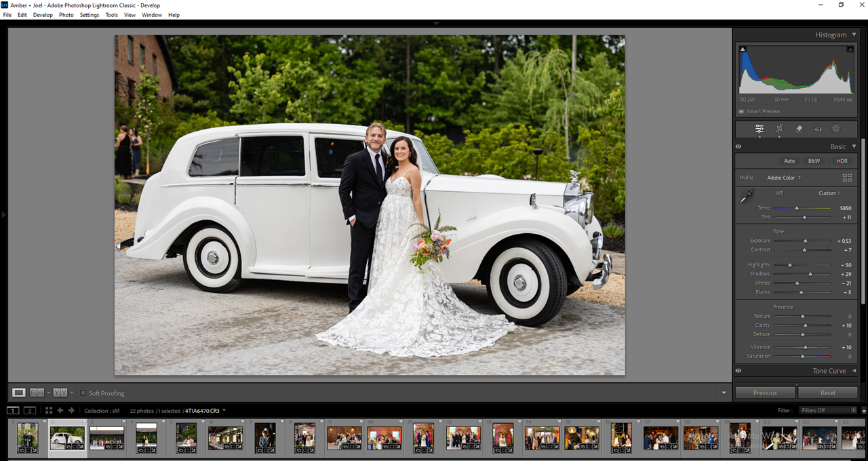Open Before/After view options dropdown arrow
868x461 pixels.
click(71, 393)
